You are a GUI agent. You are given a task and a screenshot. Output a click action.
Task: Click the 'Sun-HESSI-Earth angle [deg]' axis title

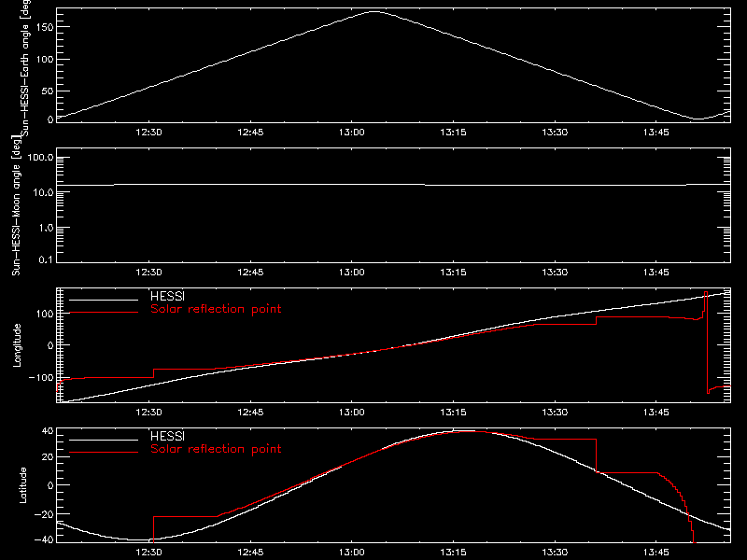(x=25, y=66)
